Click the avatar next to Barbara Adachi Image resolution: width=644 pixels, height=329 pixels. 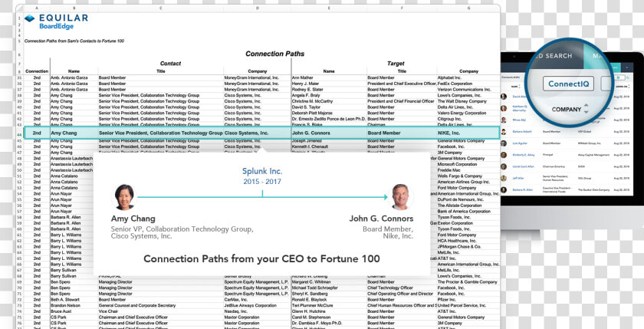click(x=504, y=131)
